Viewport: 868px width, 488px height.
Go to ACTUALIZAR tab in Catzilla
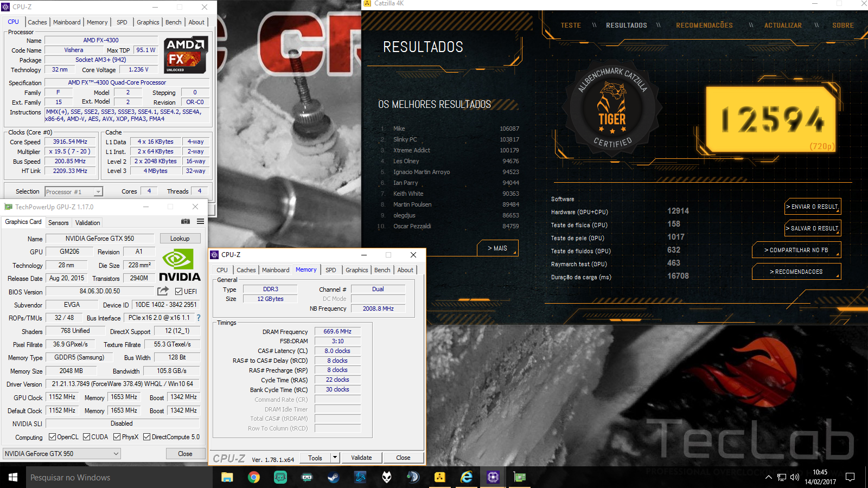(783, 25)
